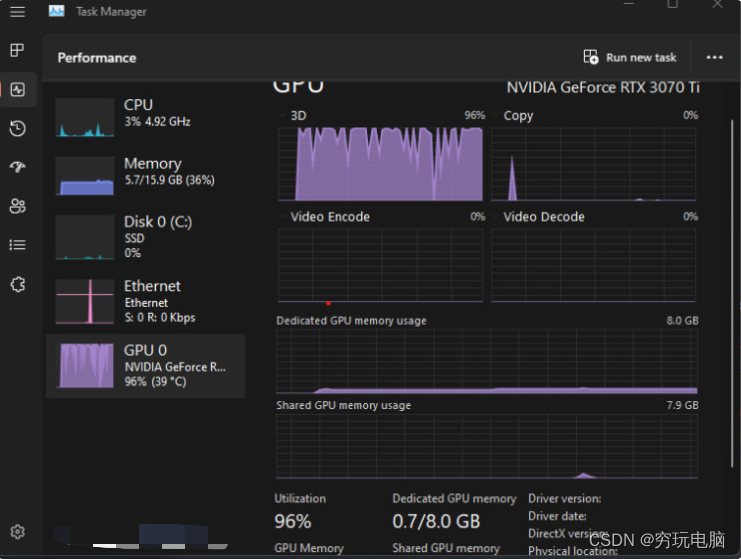The image size is (741, 559).
Task: Open the App history page icon
Action: click(17, 129)
